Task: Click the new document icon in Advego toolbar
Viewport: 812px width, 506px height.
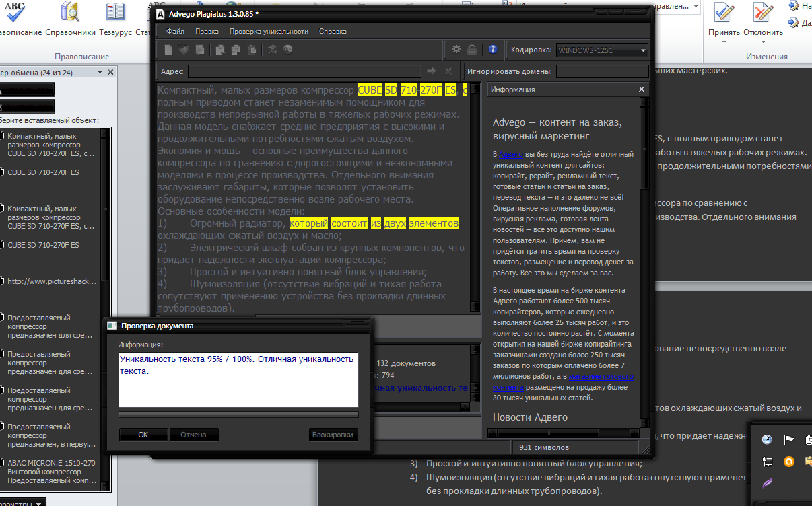Action: (168, 49)
